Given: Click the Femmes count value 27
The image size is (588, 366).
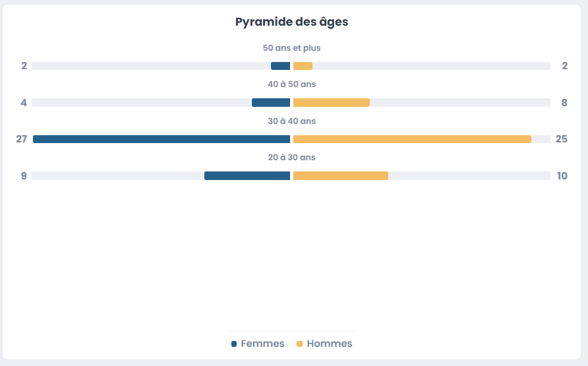Looking at the screenshot, I should (x=22, y=139).
